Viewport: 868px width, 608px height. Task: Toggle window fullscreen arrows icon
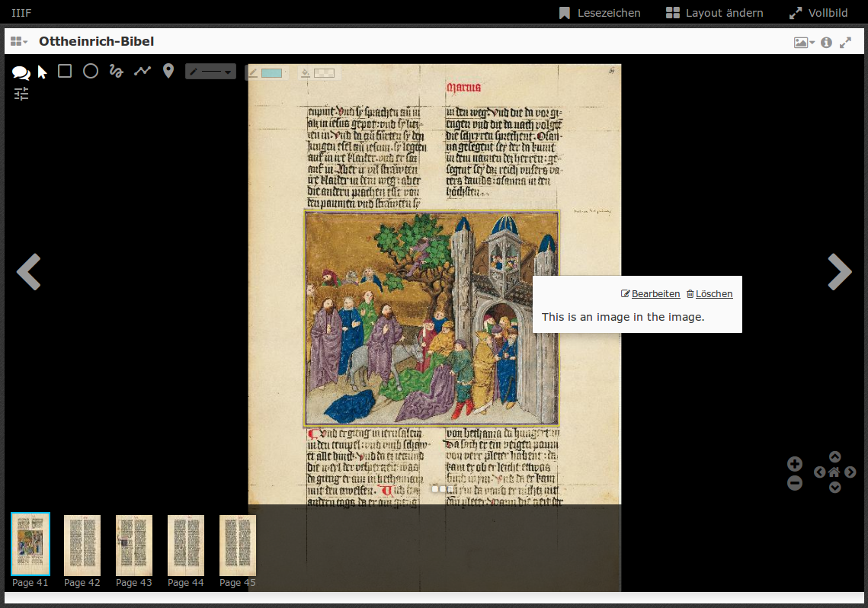[845, 43]
